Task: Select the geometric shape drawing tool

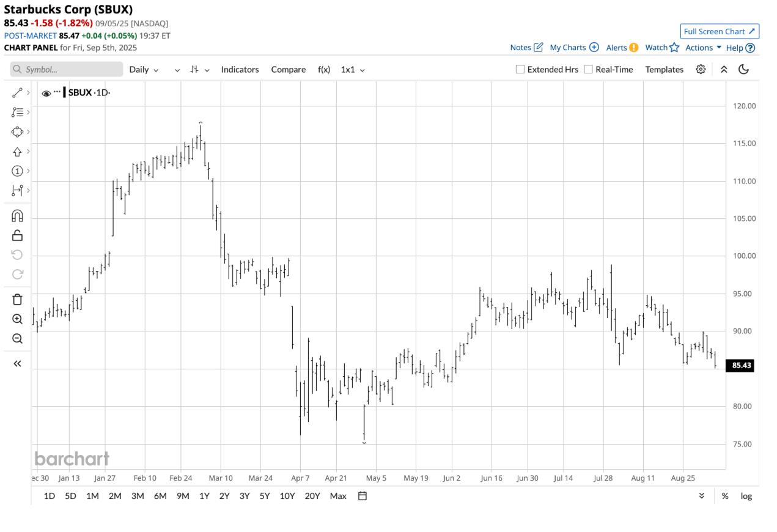Action: pyautogui.click(x=17, y=132)
